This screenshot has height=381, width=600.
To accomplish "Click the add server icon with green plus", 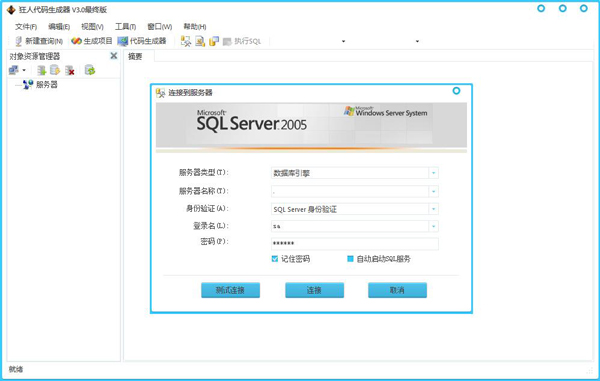I will [41, 70].
